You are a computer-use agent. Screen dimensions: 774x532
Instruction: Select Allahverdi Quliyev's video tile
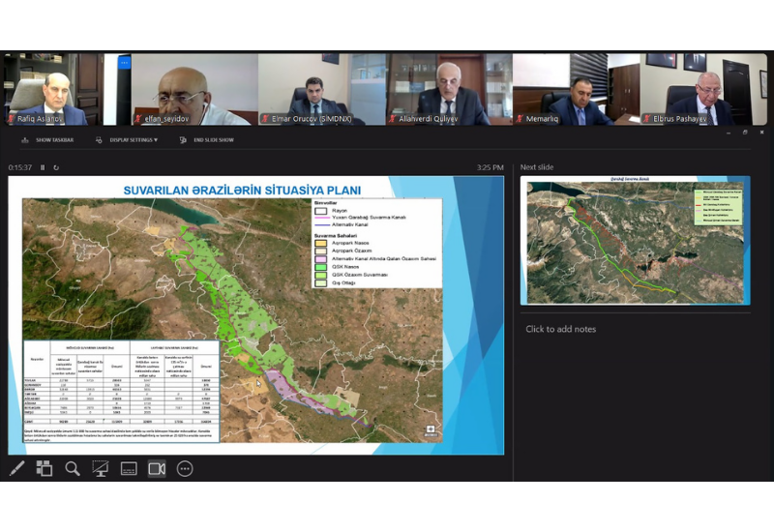449,89
